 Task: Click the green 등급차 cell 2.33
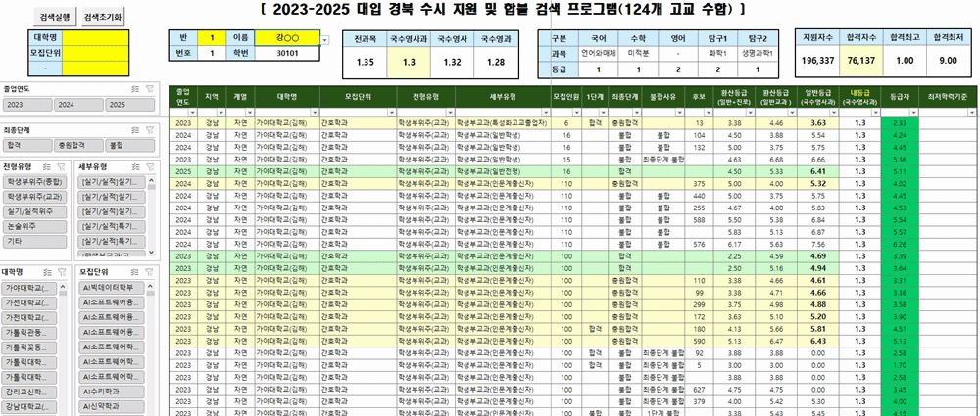click(x=900, y=123)
